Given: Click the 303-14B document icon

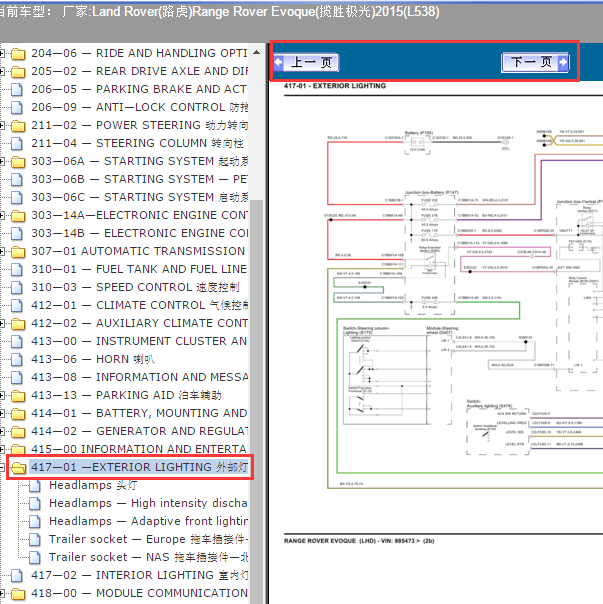Looking at the screenshot, I should click(17, 233).
